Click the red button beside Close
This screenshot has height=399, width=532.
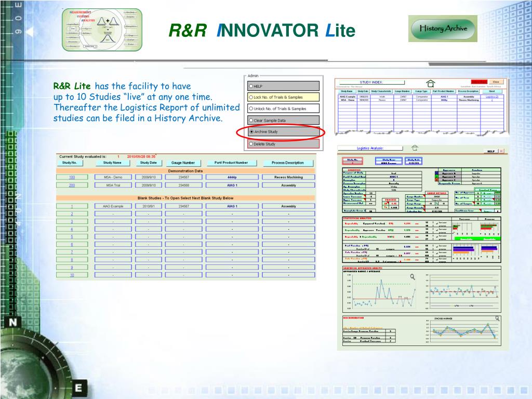(478, 82)
